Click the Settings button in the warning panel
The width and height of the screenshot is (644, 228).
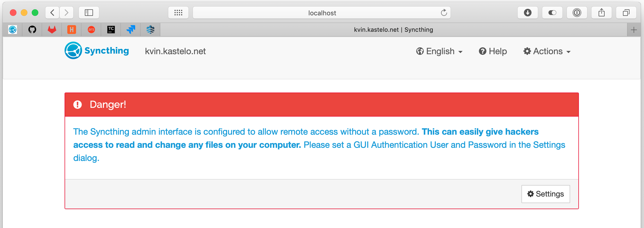click(x=545, y=194)
